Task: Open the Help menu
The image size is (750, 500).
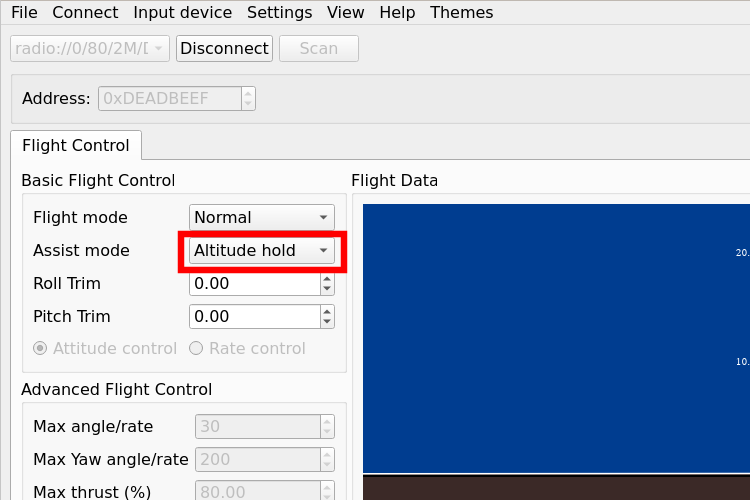Action: pos(397,13)
